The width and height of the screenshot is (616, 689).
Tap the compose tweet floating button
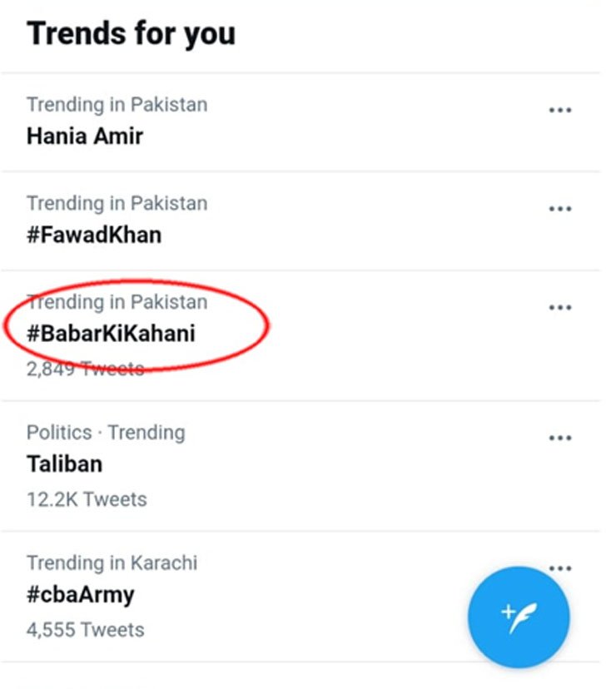519,617
